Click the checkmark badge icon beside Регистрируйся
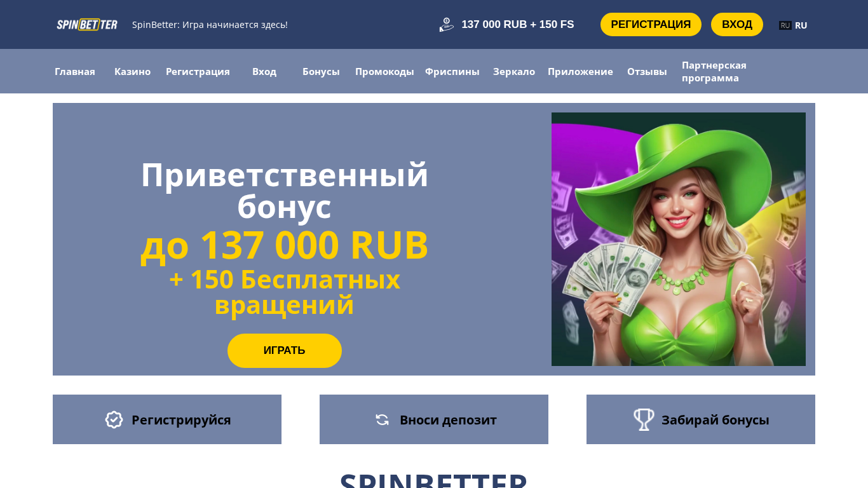The image size is (868, 488). point(114,419)
